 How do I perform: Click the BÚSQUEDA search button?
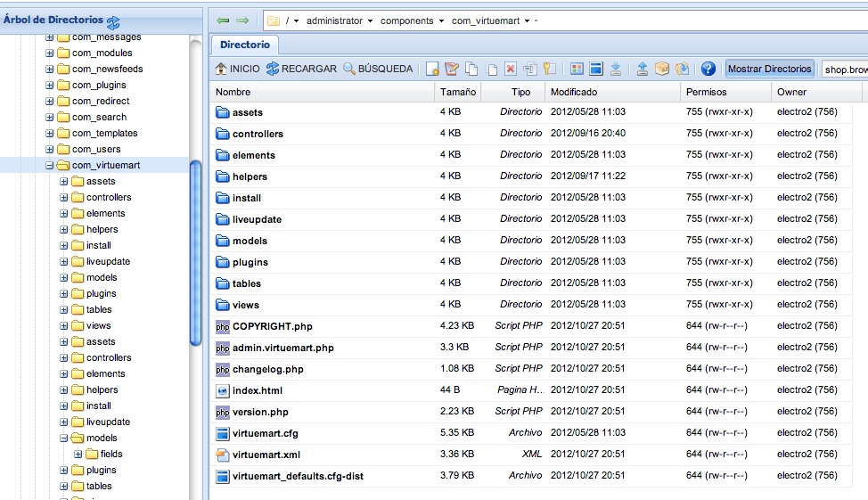click(378, 69)
